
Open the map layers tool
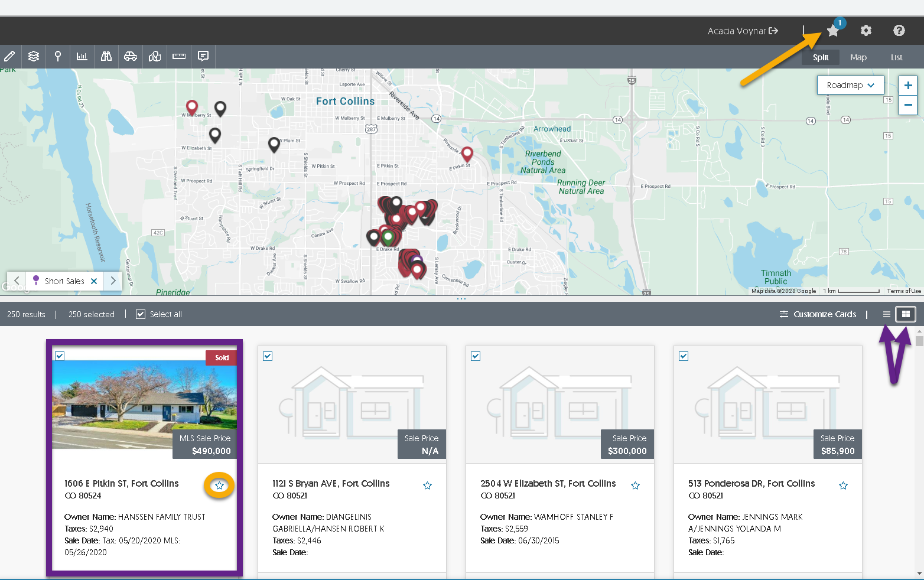click(34, 57)
